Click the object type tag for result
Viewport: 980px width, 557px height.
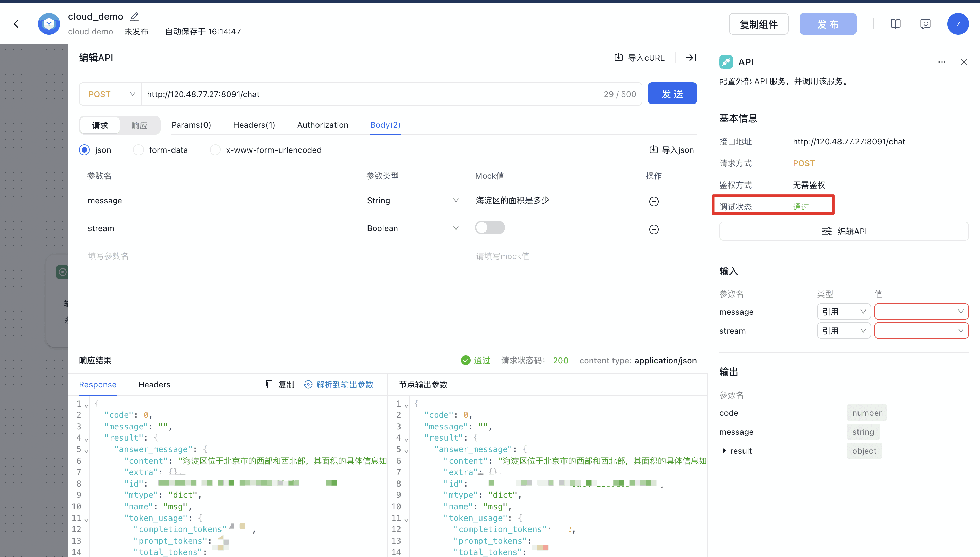point(864,451)
